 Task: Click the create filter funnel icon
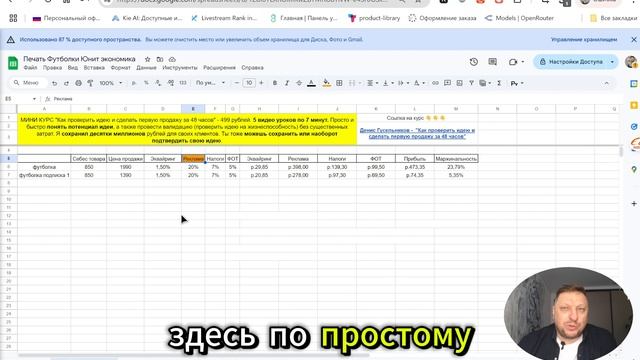[471, 83]
